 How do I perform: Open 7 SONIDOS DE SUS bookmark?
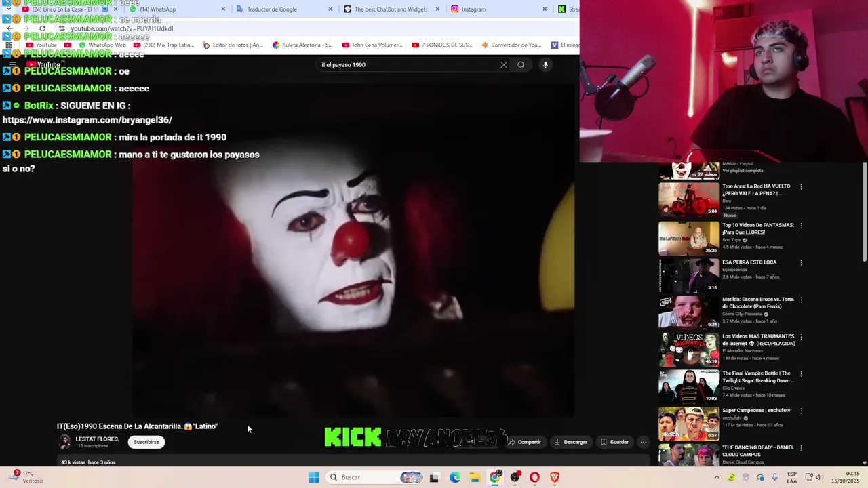(x=442, y=45)
